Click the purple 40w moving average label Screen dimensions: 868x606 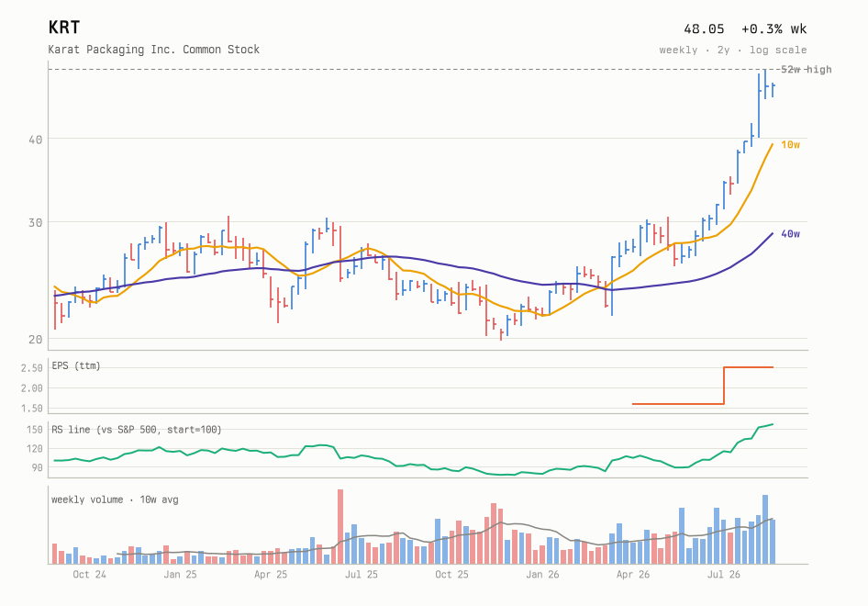pyautogui.click(x=791, y=234)
